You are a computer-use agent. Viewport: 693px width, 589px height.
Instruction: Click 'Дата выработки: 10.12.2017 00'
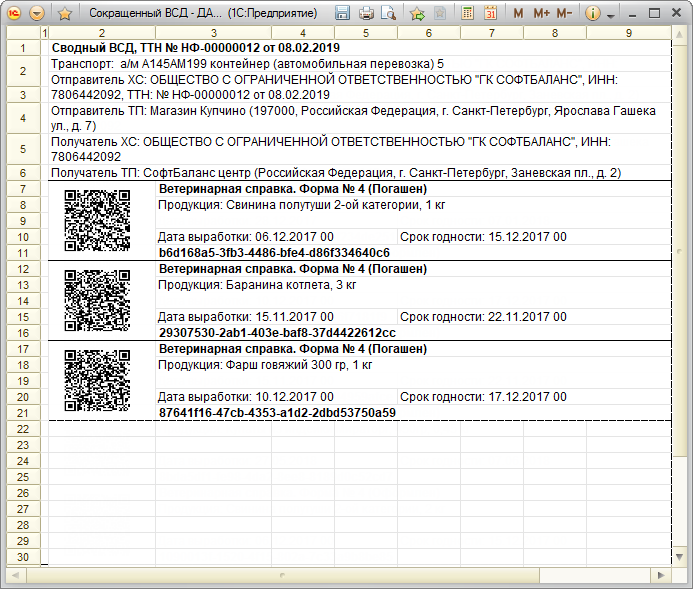246,397
